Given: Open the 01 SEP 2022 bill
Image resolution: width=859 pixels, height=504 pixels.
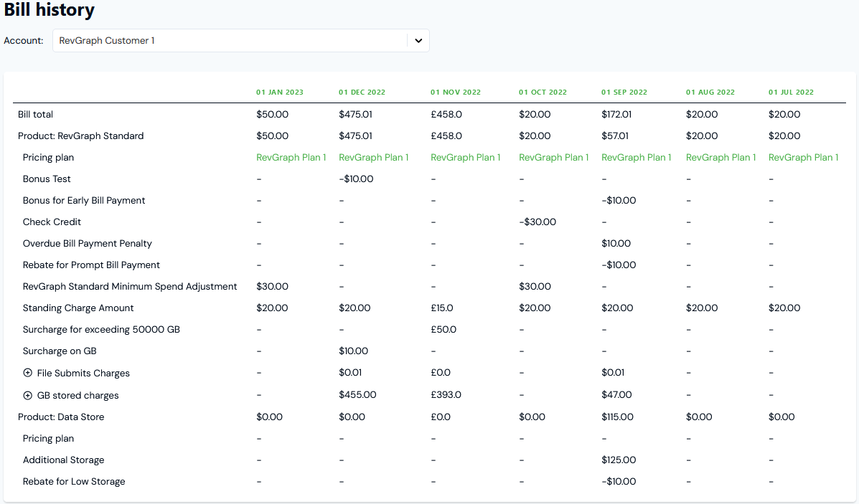Looking at the screenshot, I should click(x=624, y=92).
